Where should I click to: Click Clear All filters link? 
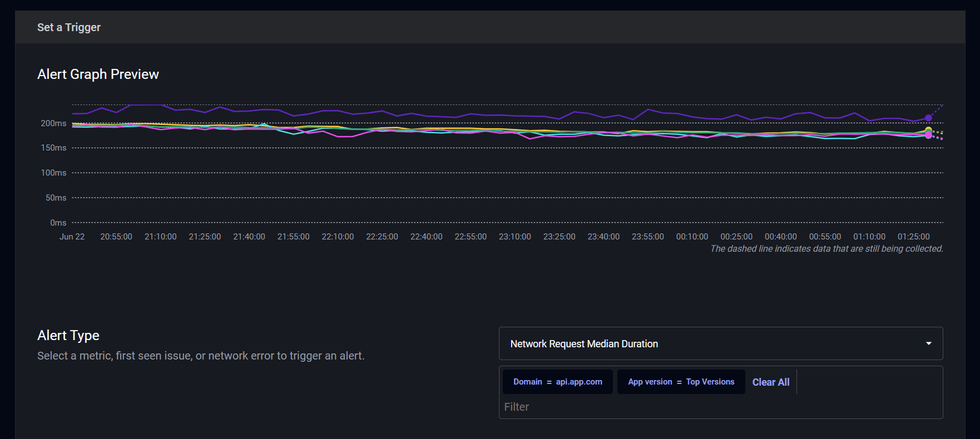coord(770,382)
